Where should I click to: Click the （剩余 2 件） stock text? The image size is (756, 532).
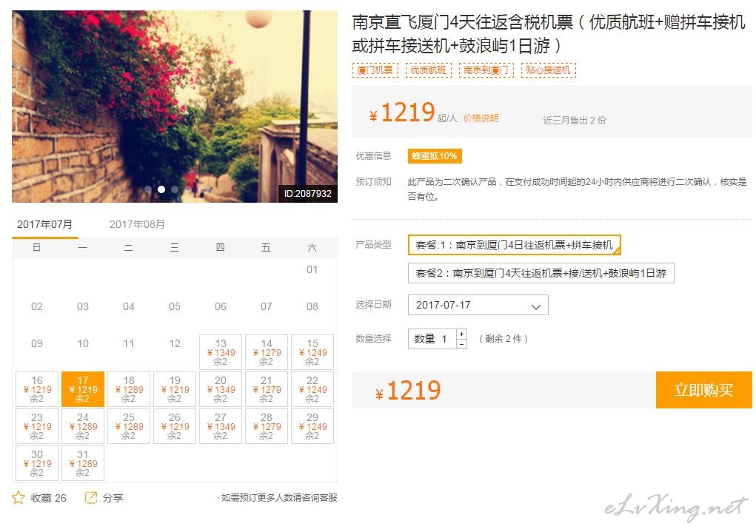(x=504, y=339)
